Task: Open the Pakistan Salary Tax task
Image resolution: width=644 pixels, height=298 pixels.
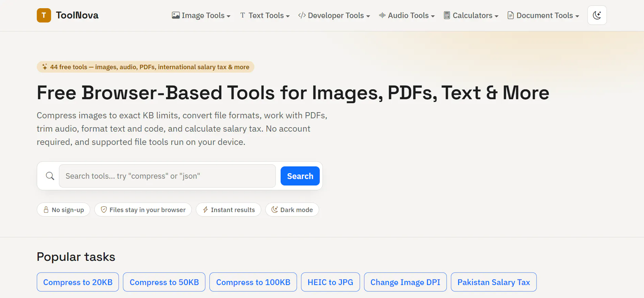Action: tap(493, 282)
